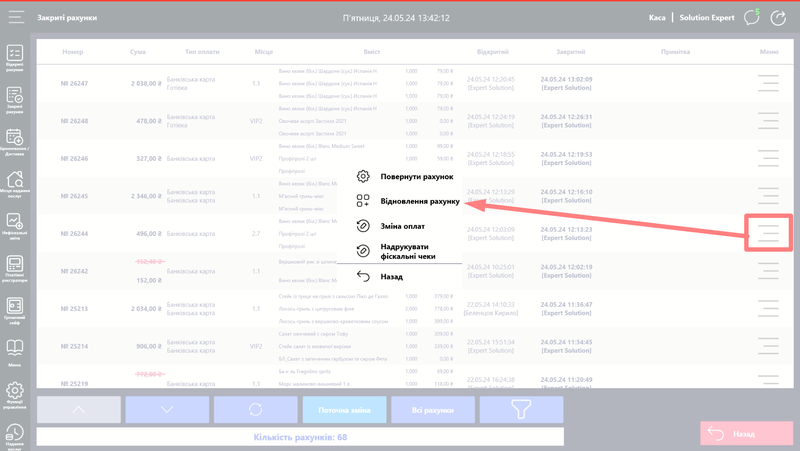Choose 'Відновлення рахунку' menu option

[x=419, y=201]
